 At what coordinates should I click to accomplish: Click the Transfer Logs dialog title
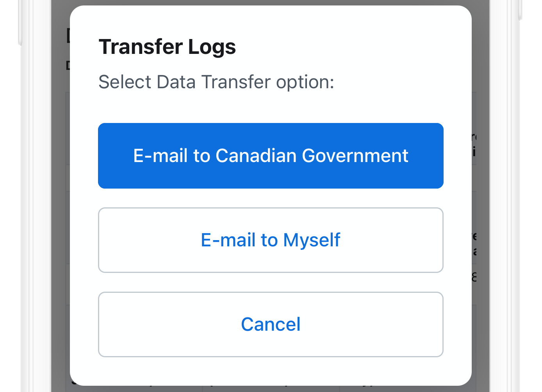pyautogui.click(x=167, y=46)
